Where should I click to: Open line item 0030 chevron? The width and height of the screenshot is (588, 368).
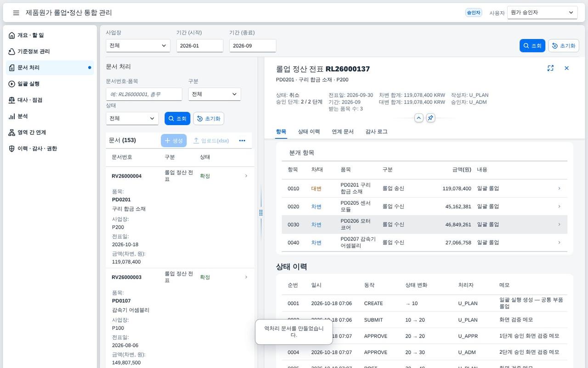pyautogui.click(x=559, y=224)
